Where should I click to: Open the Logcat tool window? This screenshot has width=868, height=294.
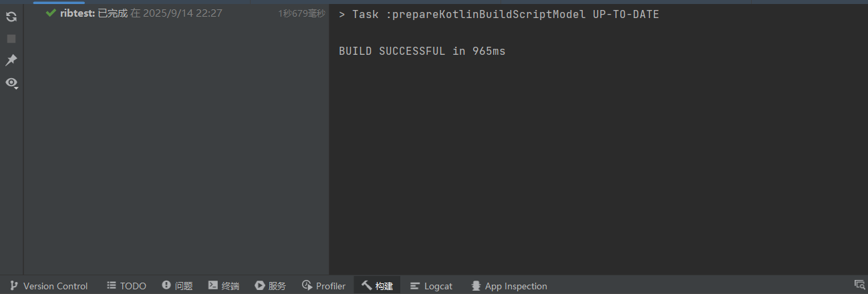click(x=432, y=286)
